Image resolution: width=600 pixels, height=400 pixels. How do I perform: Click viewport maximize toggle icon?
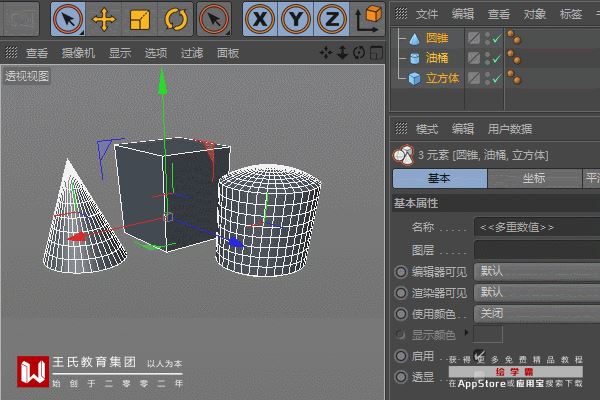click(x=377, y=52)
